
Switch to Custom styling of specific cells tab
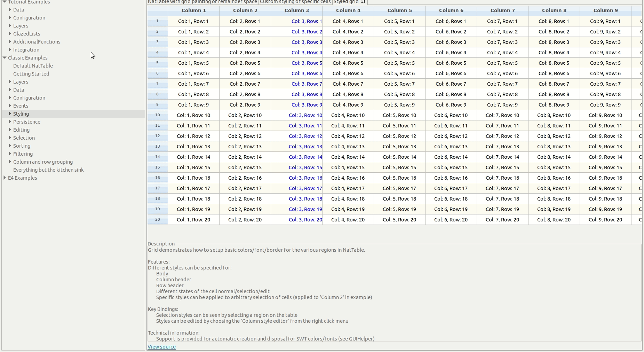pos(295,2)
